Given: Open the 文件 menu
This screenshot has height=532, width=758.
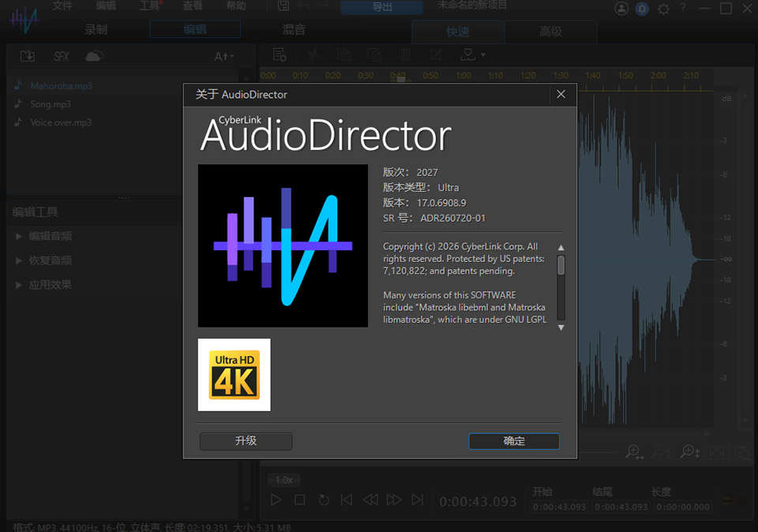Looking at the screenshot, I should pyautogui.click(x=62, y=6).
